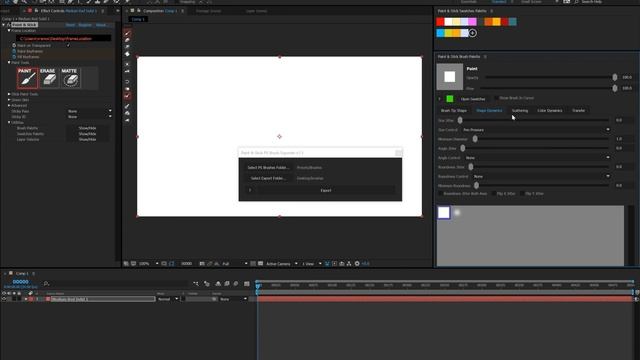Screen dimensions: 640x360
Task: Click the Size Jitter slider handle
Action: 460,120
